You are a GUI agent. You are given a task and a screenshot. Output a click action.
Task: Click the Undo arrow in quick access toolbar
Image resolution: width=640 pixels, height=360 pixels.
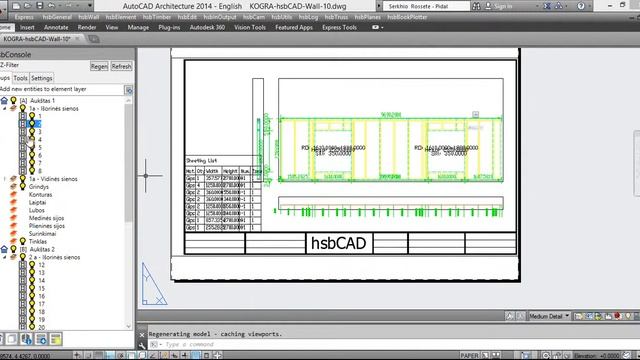click(x=51, y=6)
